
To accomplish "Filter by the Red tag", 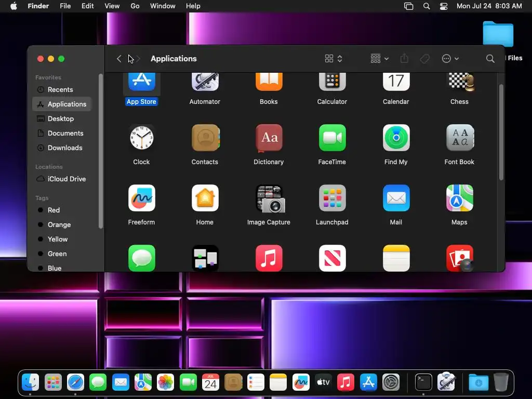I will 62,210.
